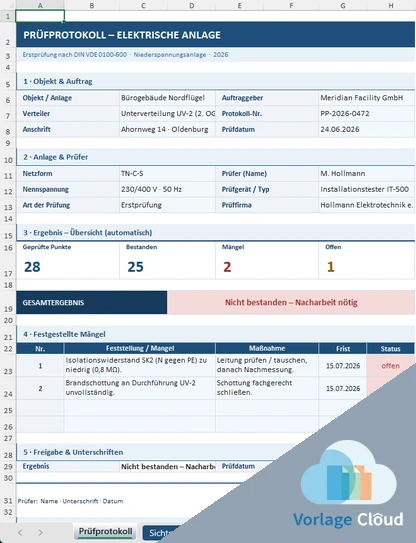Click the offen status cell for Mangel 1
The height and width of the screenshot is (543, 416).
tap(390, 366)
